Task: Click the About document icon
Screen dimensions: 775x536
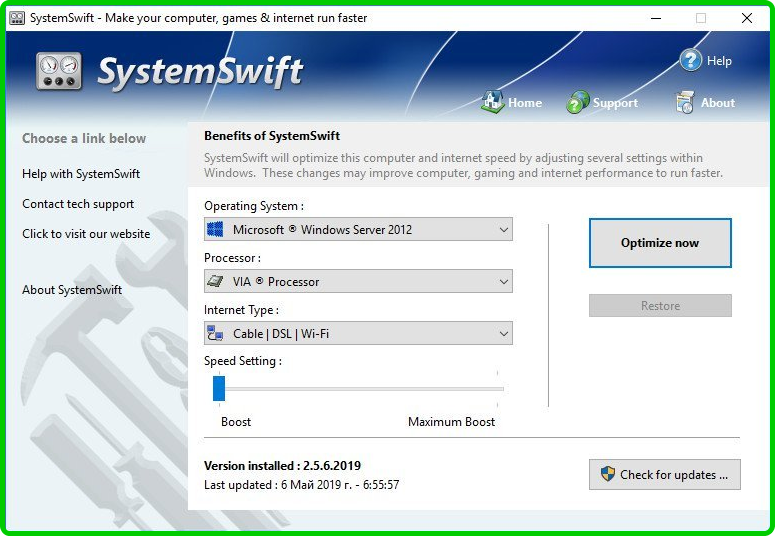Action: point(685,102)
